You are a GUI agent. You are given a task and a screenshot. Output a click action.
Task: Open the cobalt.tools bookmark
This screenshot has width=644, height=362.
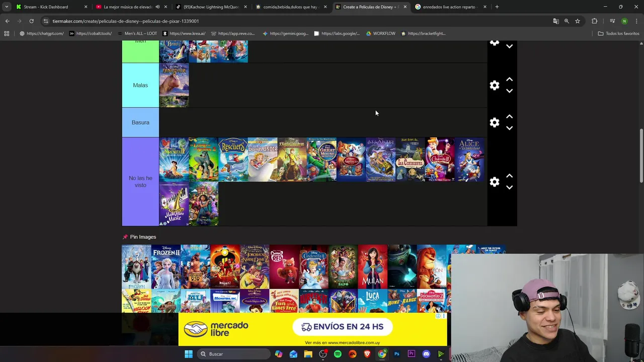coord(91,34)
